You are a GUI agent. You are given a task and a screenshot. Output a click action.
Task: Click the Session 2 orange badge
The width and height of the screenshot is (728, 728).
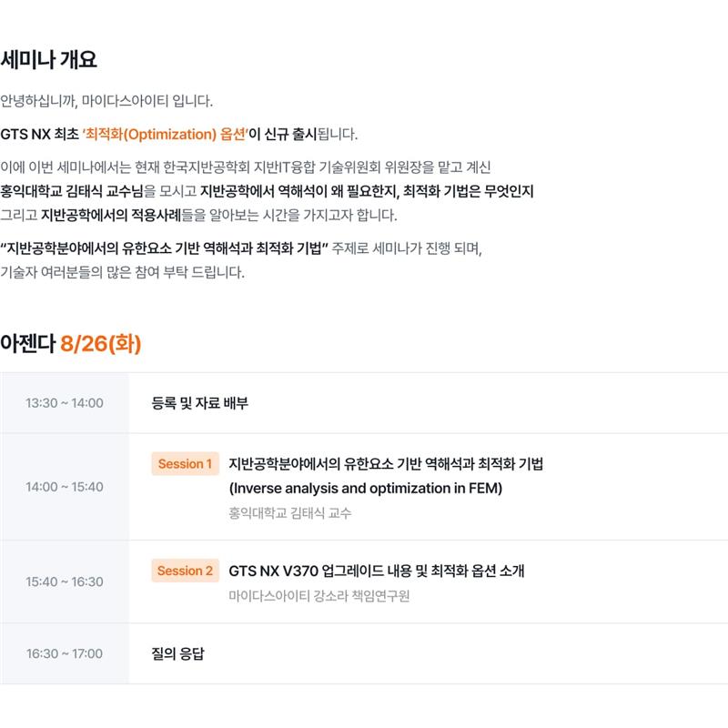point(185,571)
